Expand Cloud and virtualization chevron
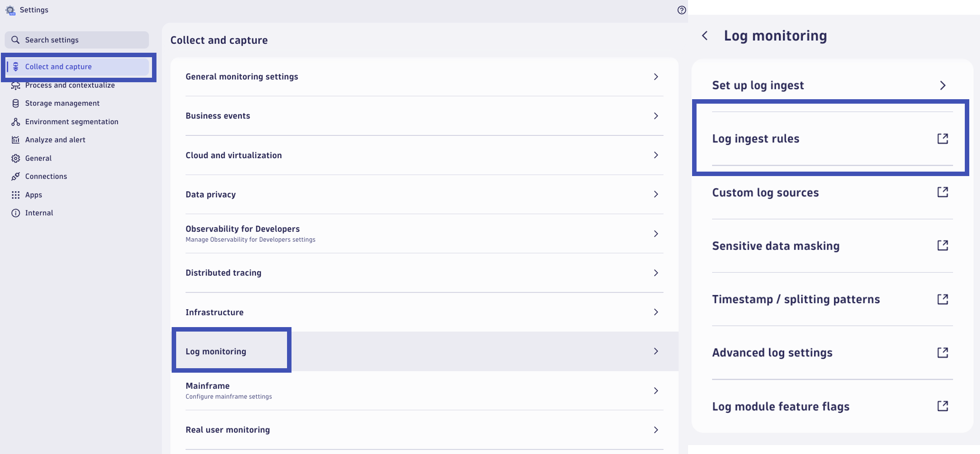This screenshot has width=980, height=454. (656, 155)
